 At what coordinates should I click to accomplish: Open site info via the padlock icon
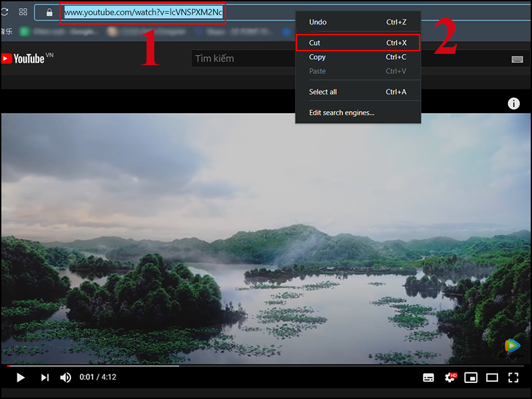pos(49,11)
